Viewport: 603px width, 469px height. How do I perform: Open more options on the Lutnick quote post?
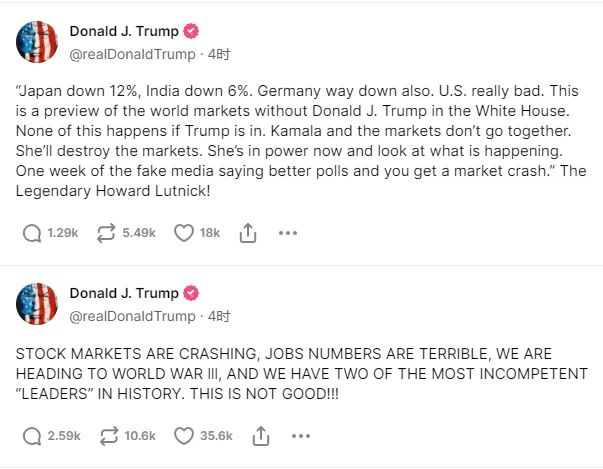[x=288, y=234]
